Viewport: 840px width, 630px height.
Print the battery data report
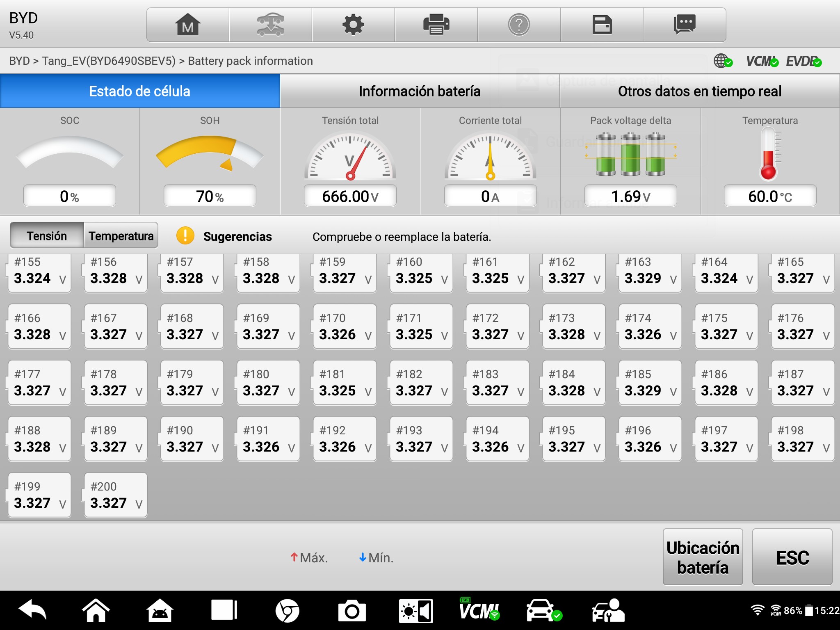pos(436,25)
